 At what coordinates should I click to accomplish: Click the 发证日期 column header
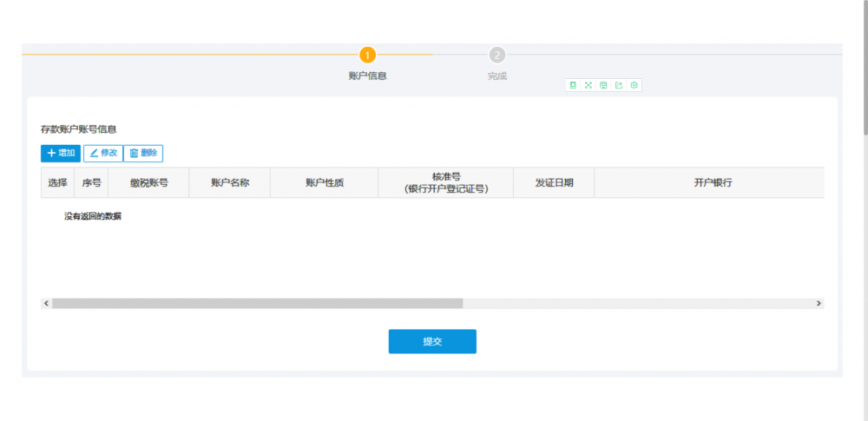(x=553, y=183)
